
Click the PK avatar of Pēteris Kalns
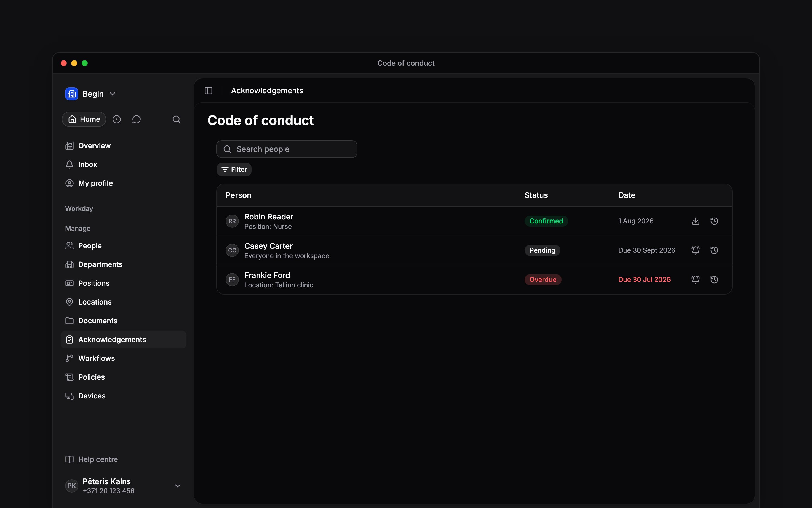(x=71, y=486)
